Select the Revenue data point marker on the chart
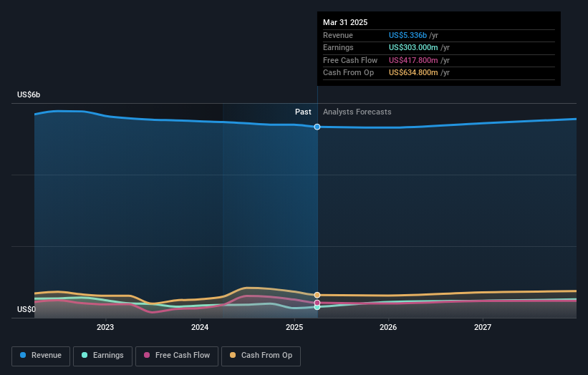Image resolution: width=588 pixels, height=375 pixels. coord(317,127)
